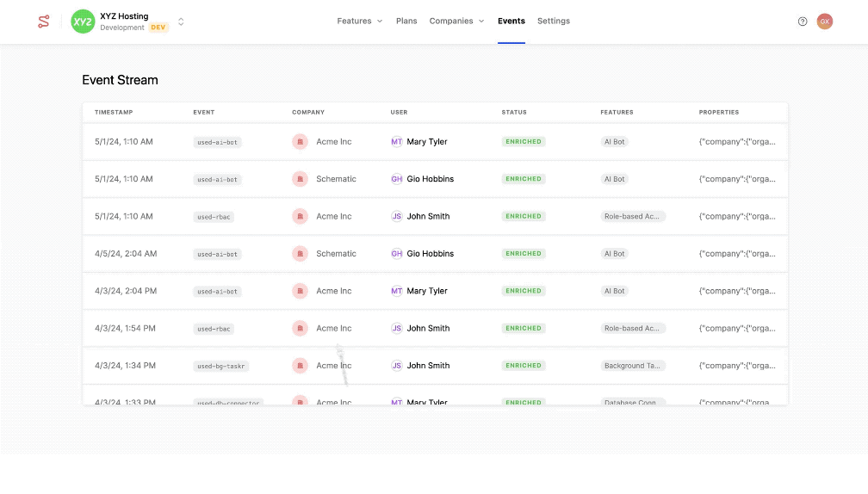Select the Events tab
Viewport: 868px width, 494px height.
point(512,21)
